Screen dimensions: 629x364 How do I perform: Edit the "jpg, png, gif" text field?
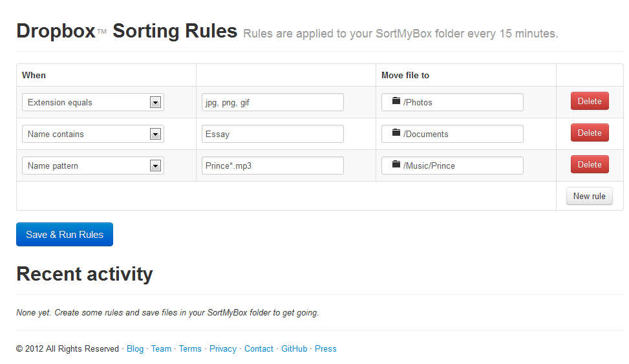tap(272, 102)
